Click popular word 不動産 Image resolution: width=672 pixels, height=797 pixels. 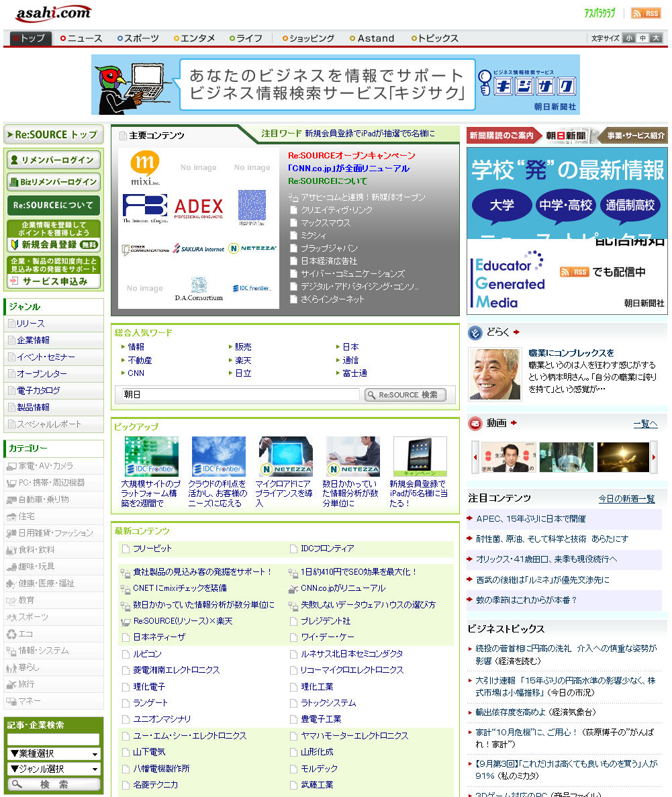coord(140,360)
